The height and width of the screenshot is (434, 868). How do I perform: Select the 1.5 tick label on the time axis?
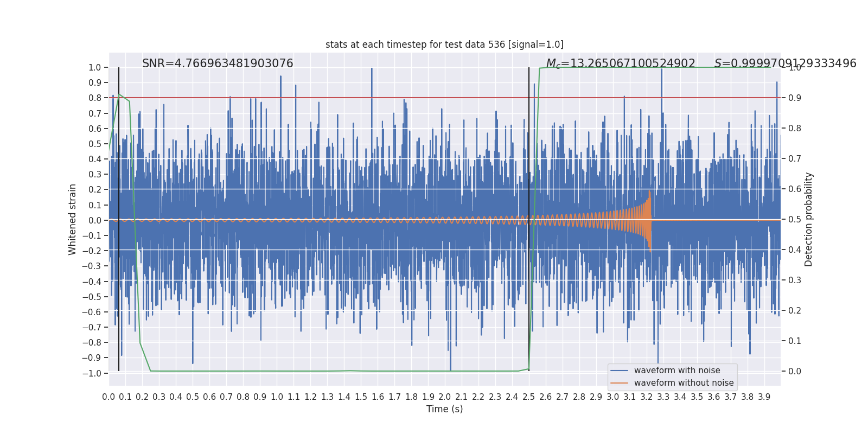361,397
